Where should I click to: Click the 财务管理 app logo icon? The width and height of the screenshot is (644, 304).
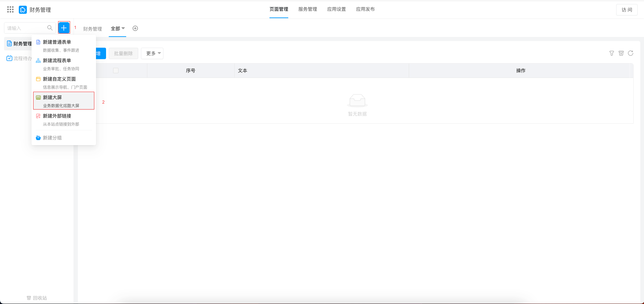click(x=22, y=10)
